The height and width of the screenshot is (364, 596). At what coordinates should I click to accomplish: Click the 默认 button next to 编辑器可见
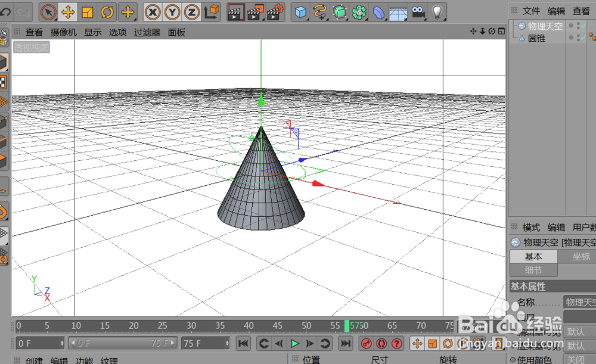coord(575,332)
